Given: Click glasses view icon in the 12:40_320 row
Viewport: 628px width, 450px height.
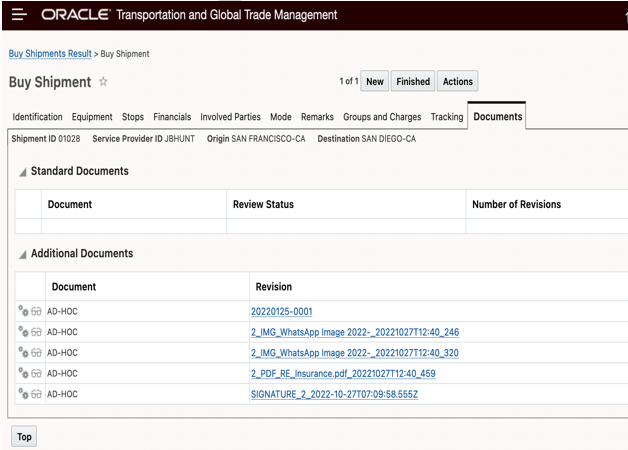Looking at the screenshot, I should [36, 353].
